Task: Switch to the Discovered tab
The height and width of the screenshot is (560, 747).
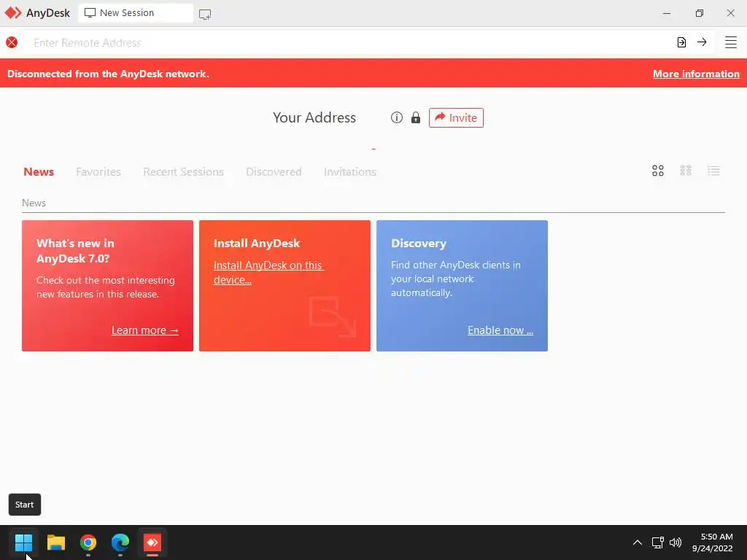Action: point(274,172)
